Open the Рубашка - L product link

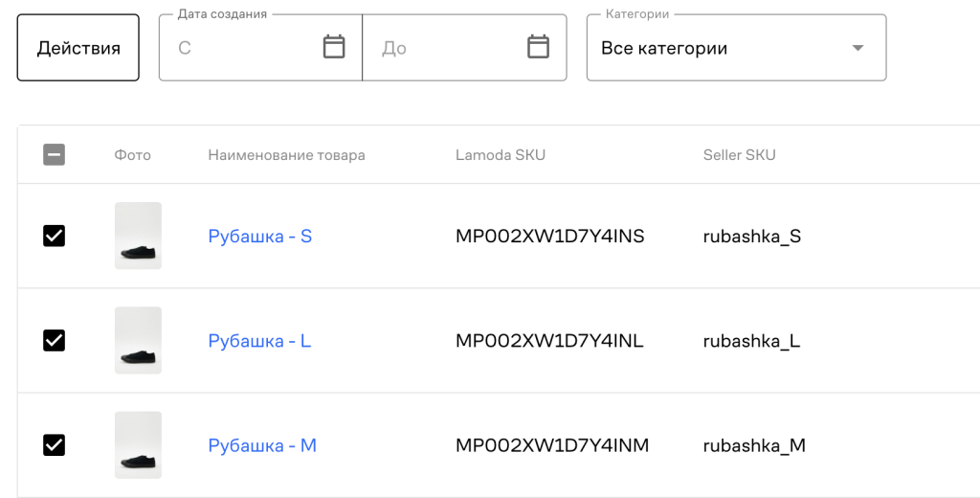[x=259, y=340]
